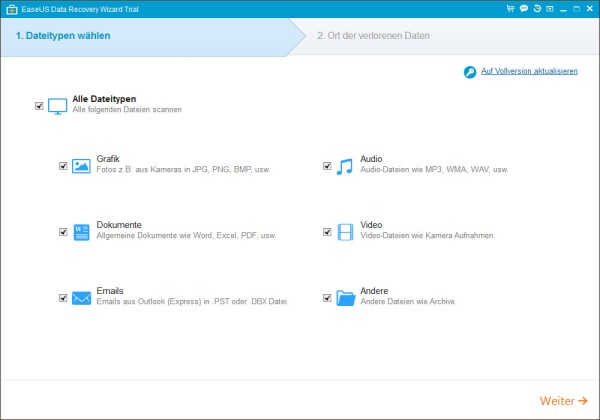
Task: Click the EaseUS Data Recovery Wizard Trial title
Action: (80, 9)
